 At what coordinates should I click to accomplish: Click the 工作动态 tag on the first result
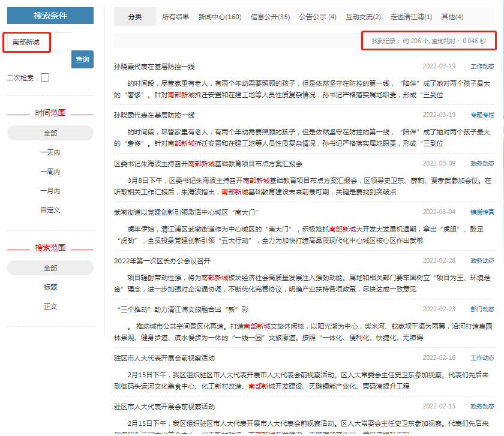(x=482, y=66)
